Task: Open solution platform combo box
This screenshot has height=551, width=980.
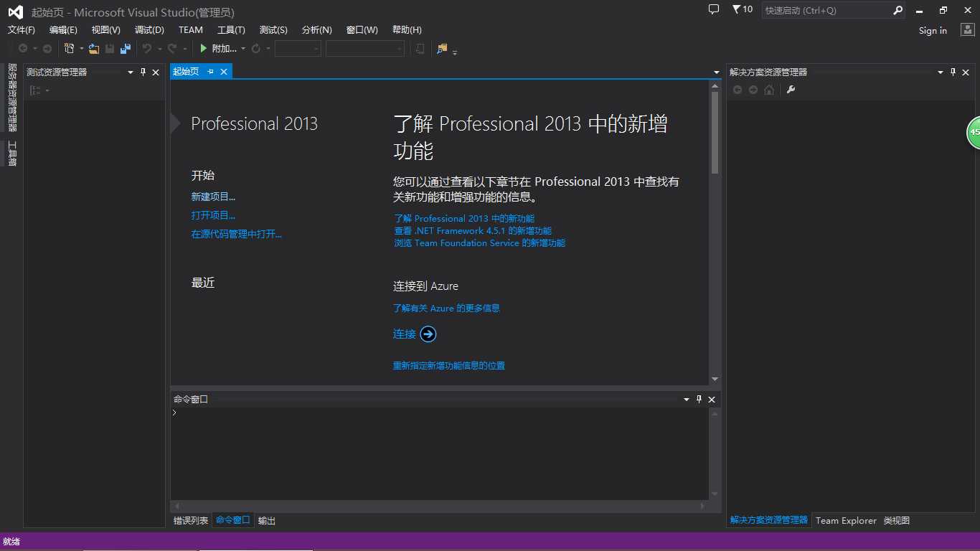Action: [365, 49]
